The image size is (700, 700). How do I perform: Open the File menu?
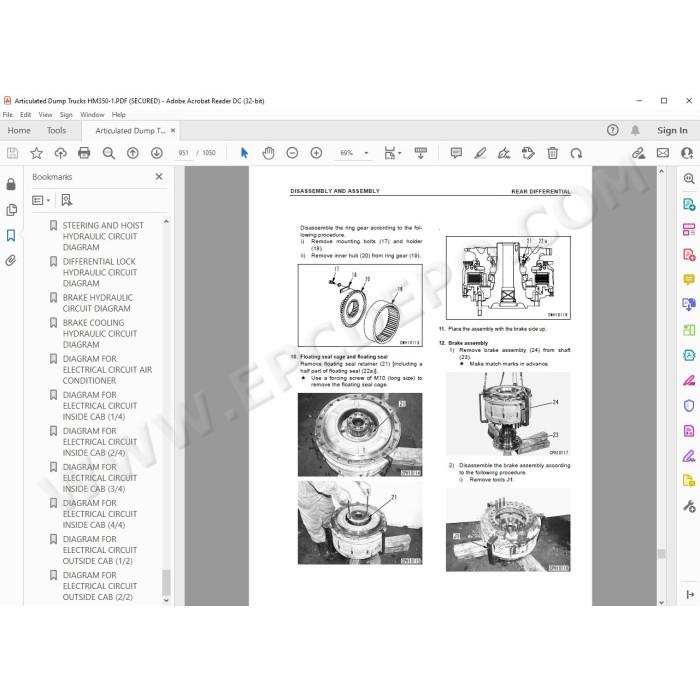click(x=8, y=115)
